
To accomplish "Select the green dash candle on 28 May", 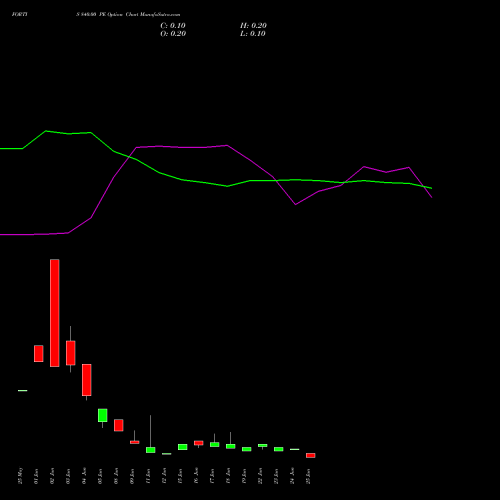I will (x=23, y=390).
